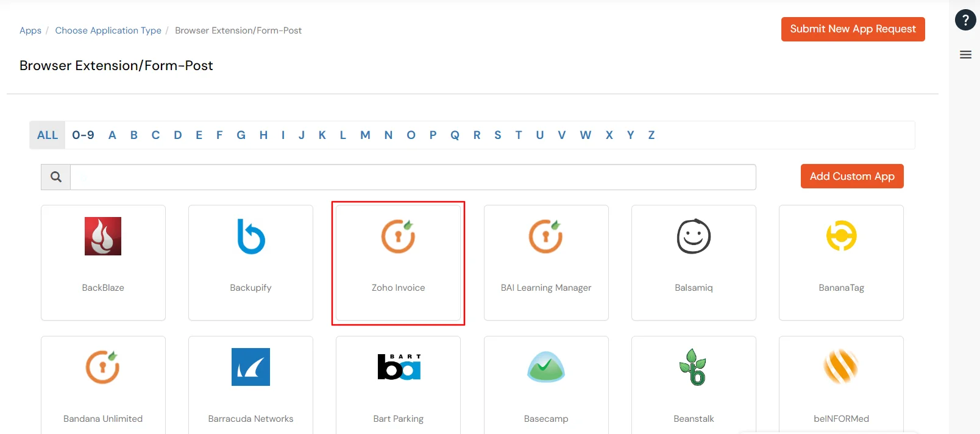Filter apps by letter G

[241, 135]
